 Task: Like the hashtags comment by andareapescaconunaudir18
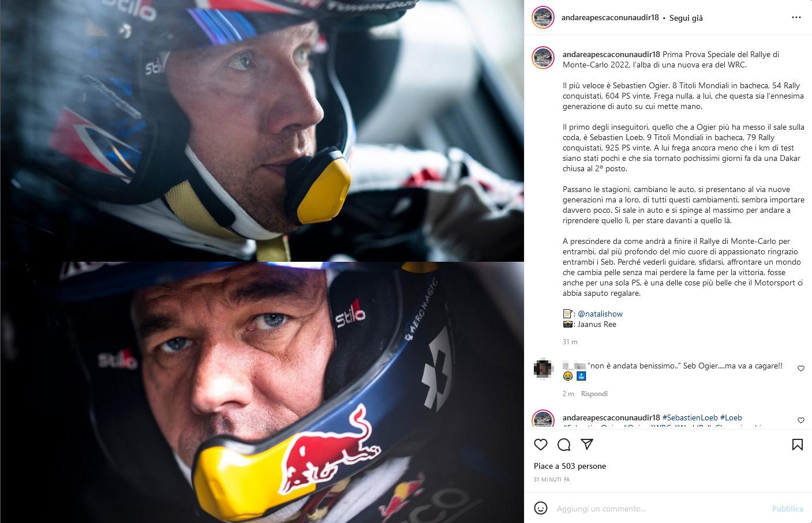(x=801, y=420)
